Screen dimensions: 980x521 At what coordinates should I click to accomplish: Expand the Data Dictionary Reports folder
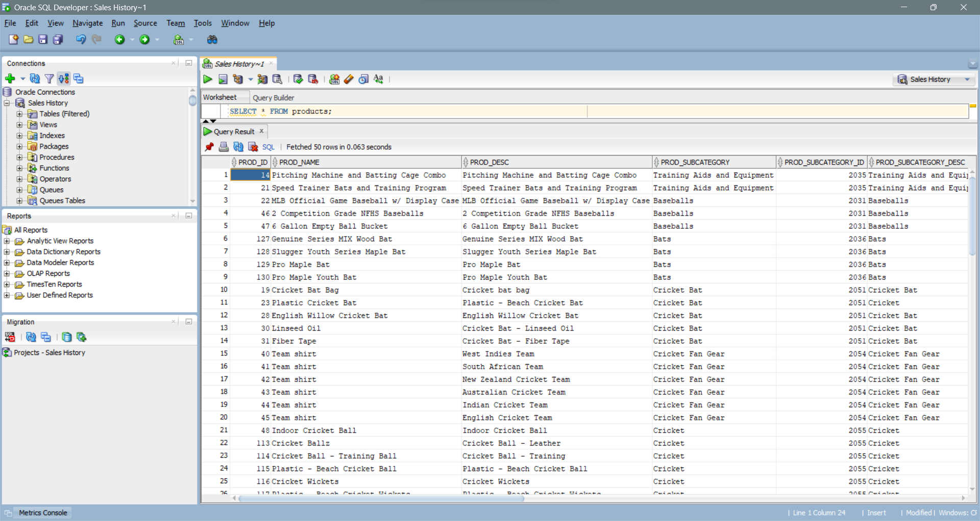coord(7,252)
